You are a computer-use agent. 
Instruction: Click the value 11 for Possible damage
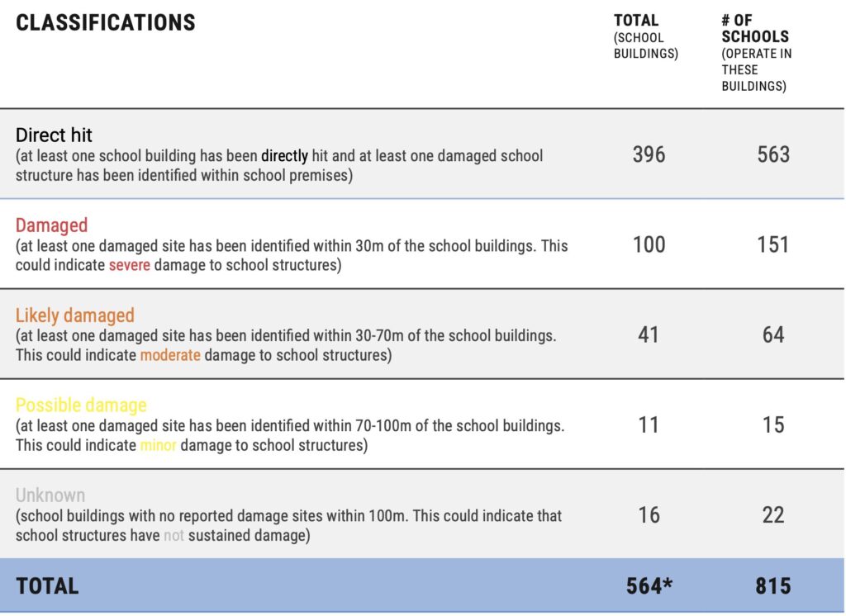649,424
